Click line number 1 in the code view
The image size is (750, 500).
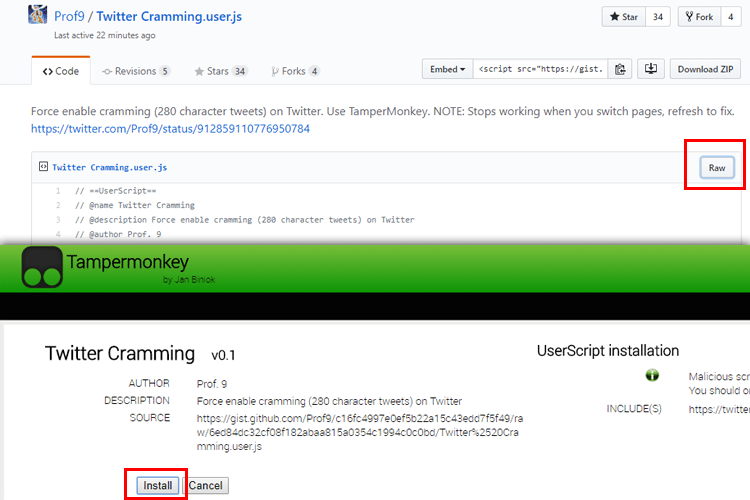click(58, 190)
